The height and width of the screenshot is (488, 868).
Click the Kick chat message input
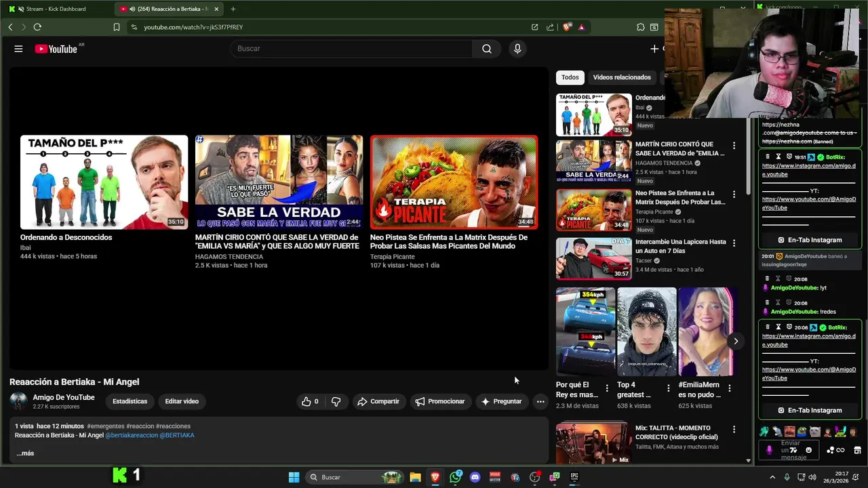(x=790, y=450)
